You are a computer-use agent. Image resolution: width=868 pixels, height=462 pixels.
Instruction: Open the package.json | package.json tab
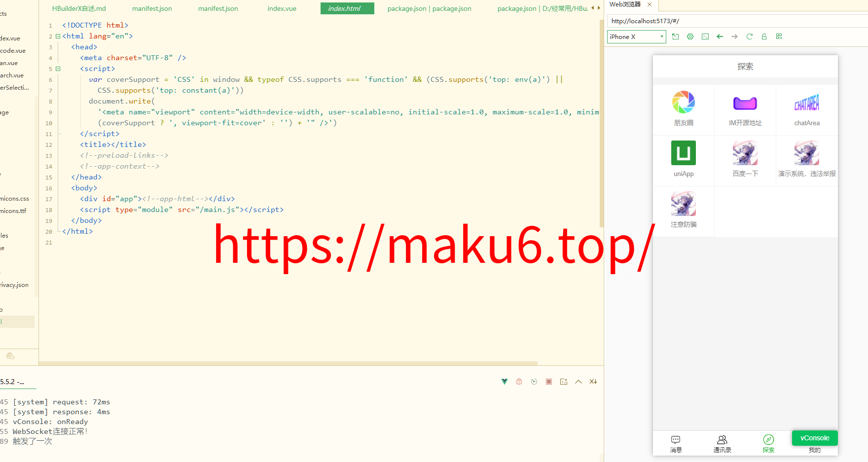[429, 8]
